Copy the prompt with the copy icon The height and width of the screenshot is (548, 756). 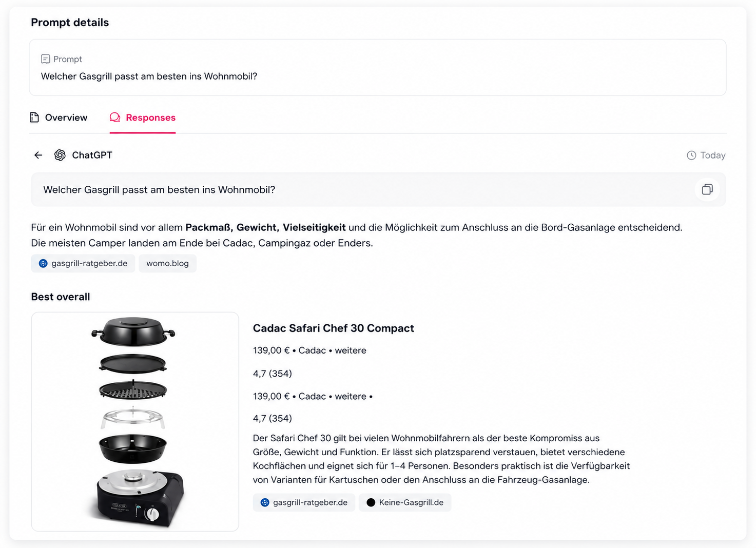pyautogui.click(x=707, y=189)
